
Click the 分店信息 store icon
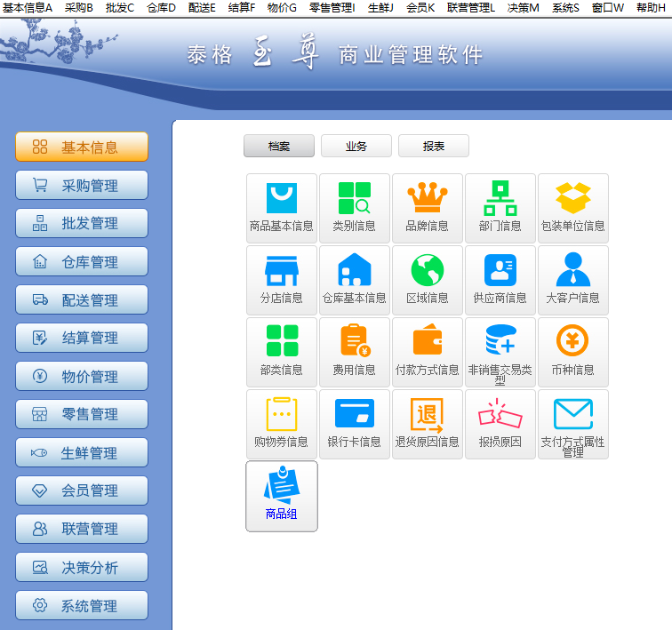click(x=281, y=279)
